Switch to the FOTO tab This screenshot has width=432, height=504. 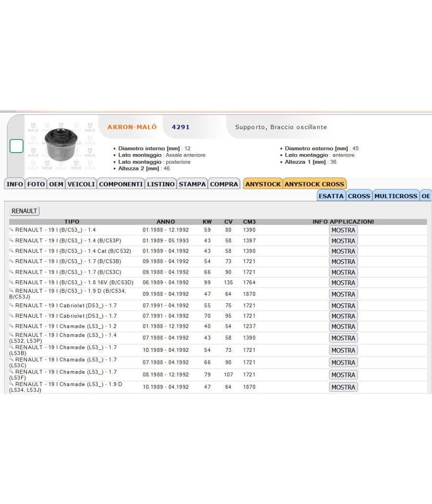click(x=36, y=184)
